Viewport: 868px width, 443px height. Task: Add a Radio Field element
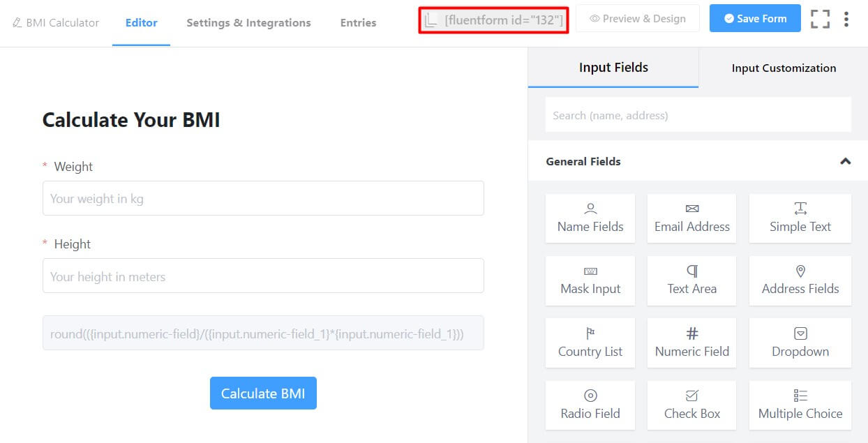point(590,405)
